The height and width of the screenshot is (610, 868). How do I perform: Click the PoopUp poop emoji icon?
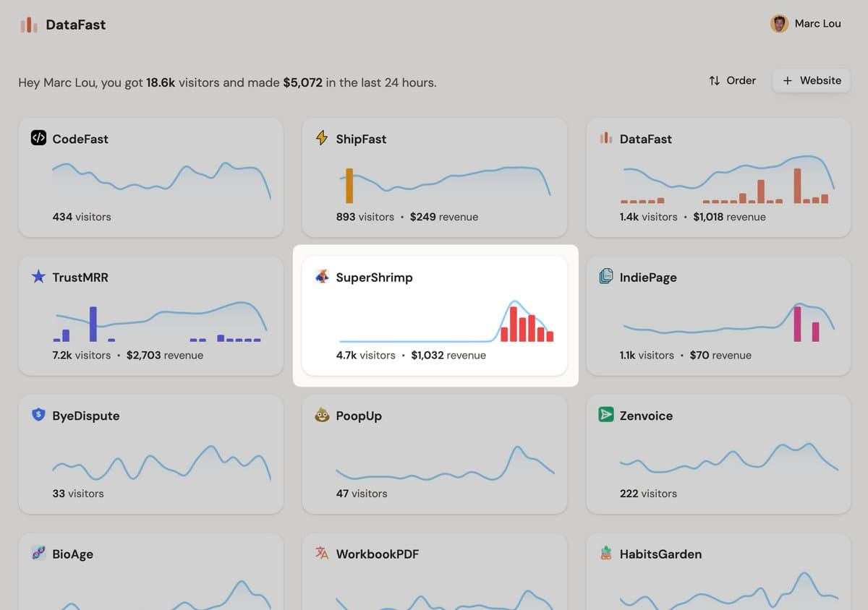click(x=323, y=415)
